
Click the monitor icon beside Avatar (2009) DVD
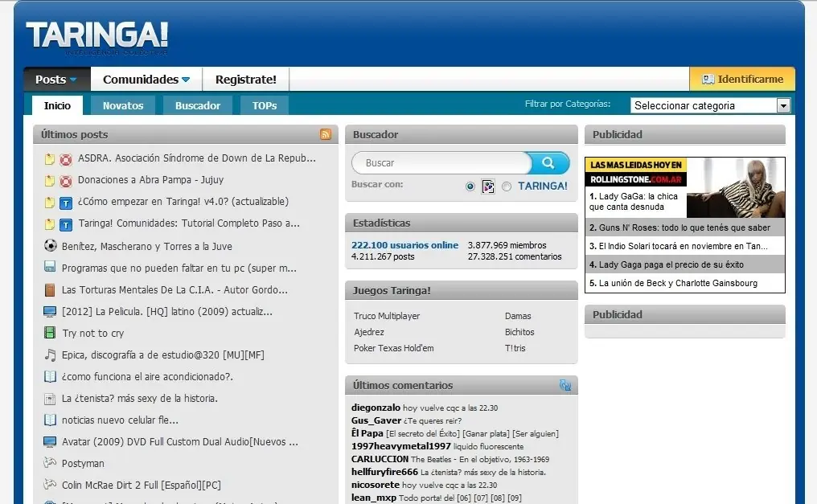click(x=50, y=441)
